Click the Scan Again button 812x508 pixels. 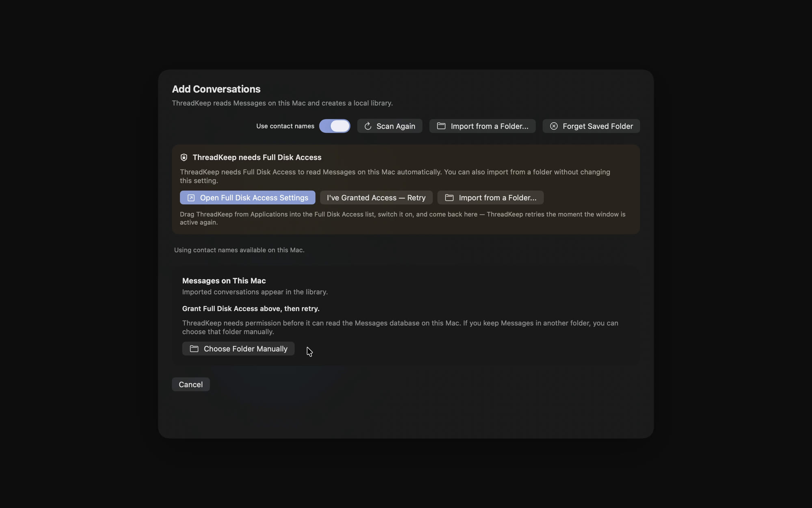pos(389,126)
